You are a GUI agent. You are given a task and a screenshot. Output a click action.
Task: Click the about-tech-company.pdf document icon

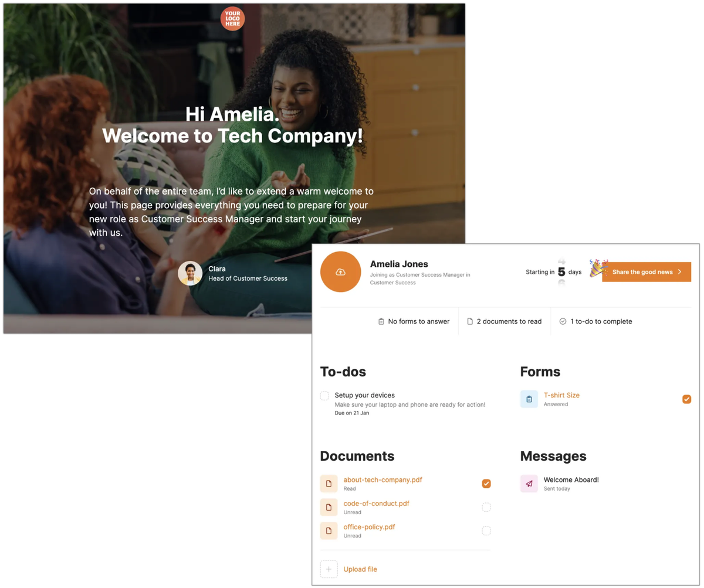tap(329, 484)
